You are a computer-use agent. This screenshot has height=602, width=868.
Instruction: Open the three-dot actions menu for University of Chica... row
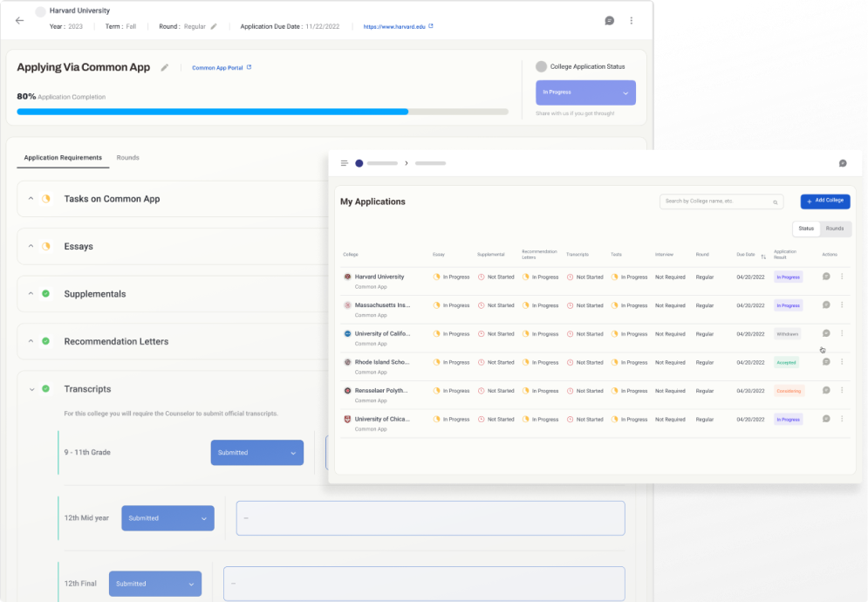[842, 420]
